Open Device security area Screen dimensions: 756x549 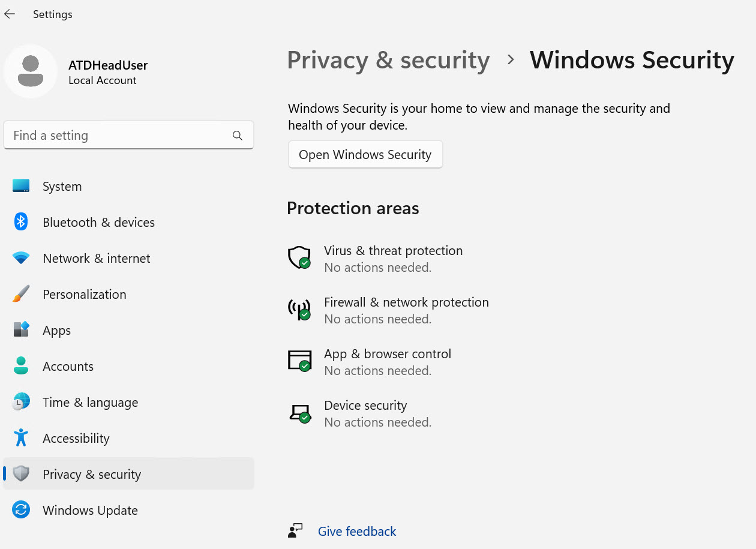pos(365,405)
